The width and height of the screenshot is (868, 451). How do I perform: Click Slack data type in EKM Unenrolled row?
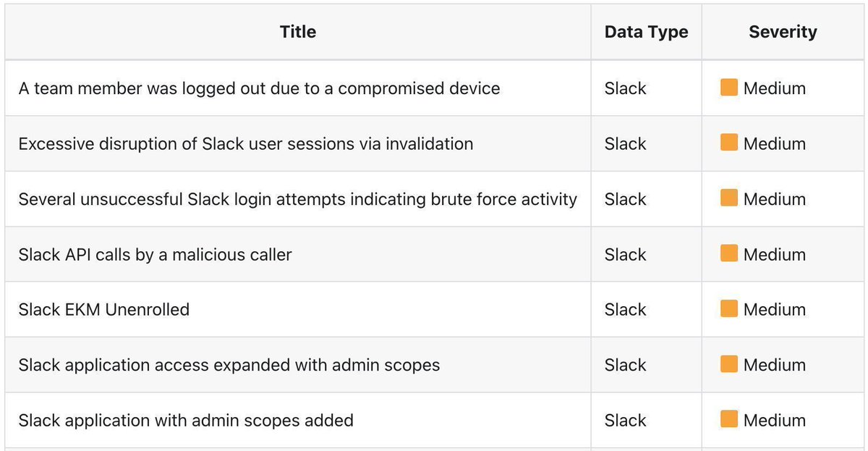(x=626, y=309)
